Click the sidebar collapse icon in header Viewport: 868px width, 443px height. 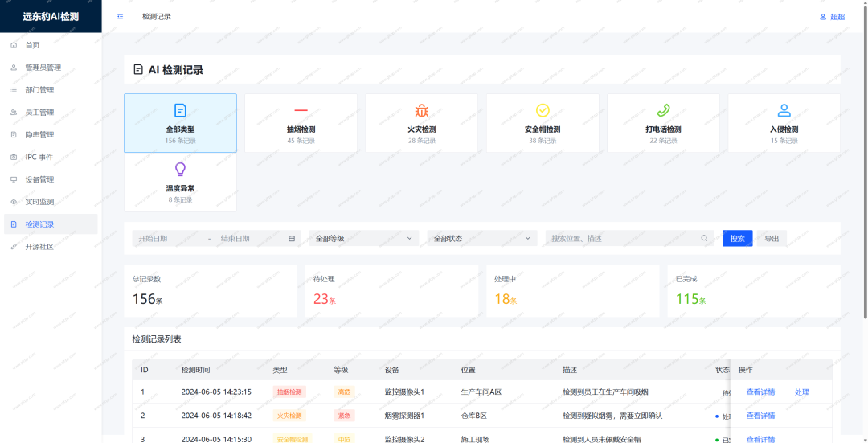coord(120,17)
